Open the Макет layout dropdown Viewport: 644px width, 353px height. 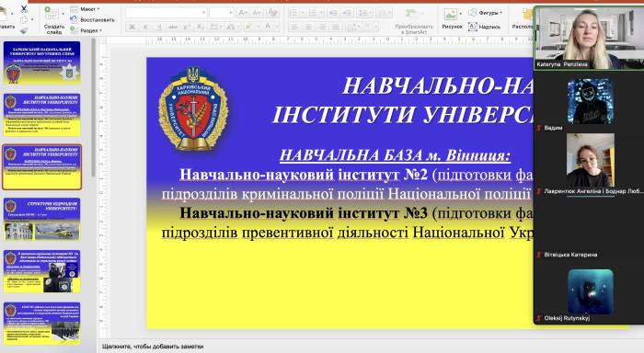(86, 8)
